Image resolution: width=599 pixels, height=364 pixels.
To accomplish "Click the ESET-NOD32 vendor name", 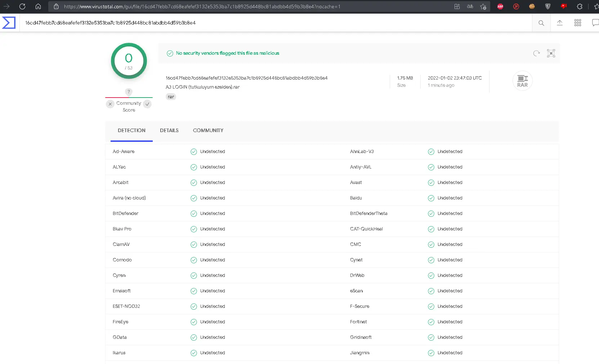I will [126, 306].
